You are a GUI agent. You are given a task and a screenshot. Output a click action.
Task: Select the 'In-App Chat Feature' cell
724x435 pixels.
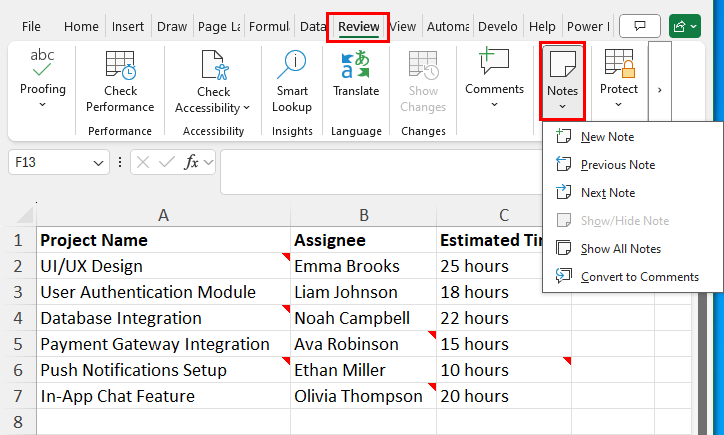163,396
